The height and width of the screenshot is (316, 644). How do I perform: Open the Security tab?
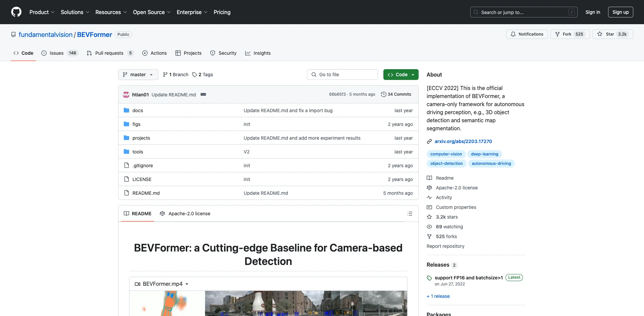[223, 53]
